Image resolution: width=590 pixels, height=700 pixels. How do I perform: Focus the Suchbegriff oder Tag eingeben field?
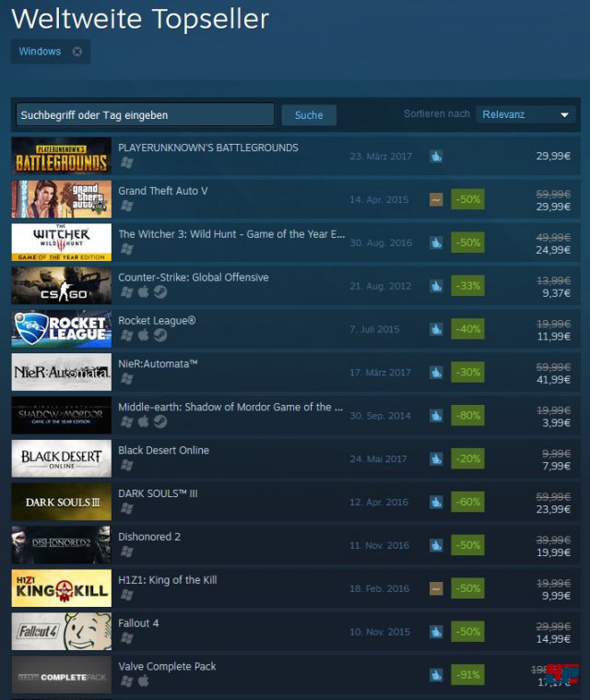click(x=145, y=115)
